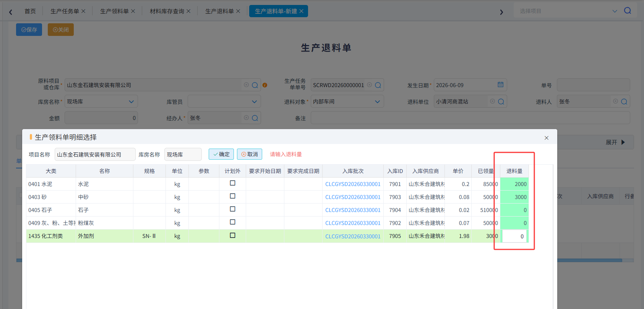Tick the 计划外 checkbox for 石子 row
Screen dimensions: 644x309
click(232, 209)
